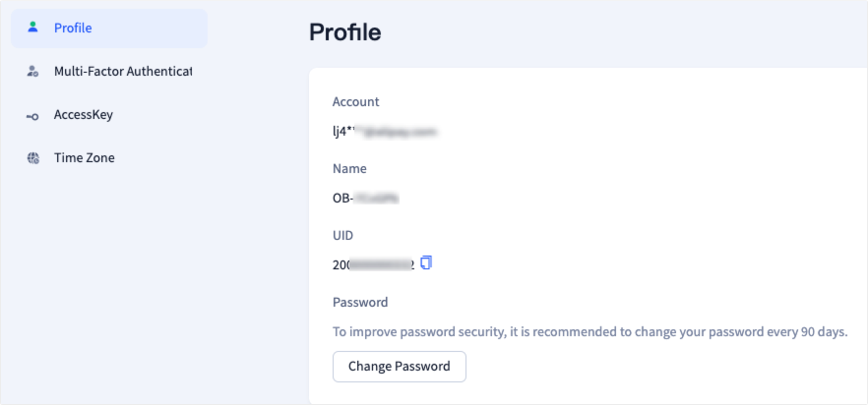The image size is (868, 405).
Task: Click the Multi-Factor Authentication sidebar icon
Action: click(x=32, y=72)
